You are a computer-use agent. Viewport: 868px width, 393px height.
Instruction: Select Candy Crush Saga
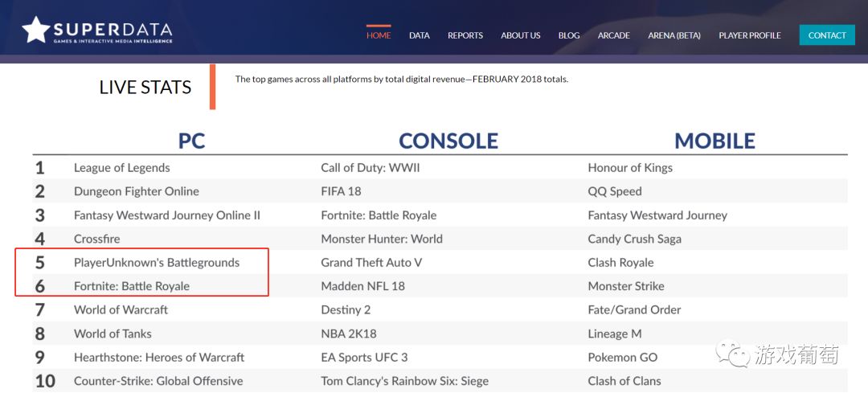(634, 239)
